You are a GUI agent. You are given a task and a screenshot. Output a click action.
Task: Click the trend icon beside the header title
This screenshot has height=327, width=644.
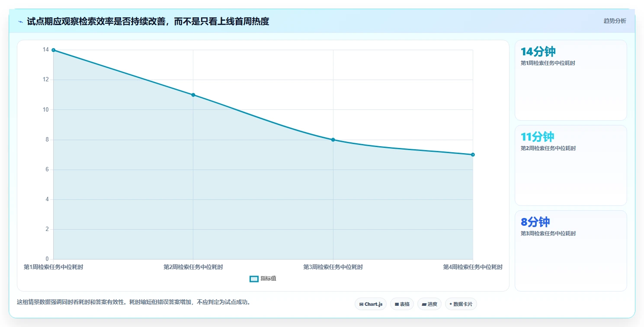(x=20, y=22)
